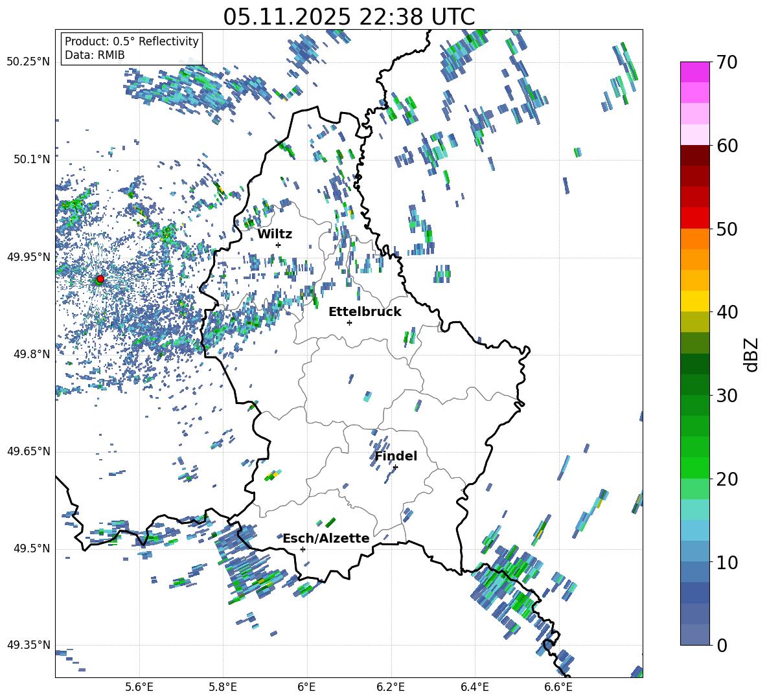This screenshot has width=767, height=700.
Task: Click the dark maroon colorbar segment below 60
Action: 694,155
